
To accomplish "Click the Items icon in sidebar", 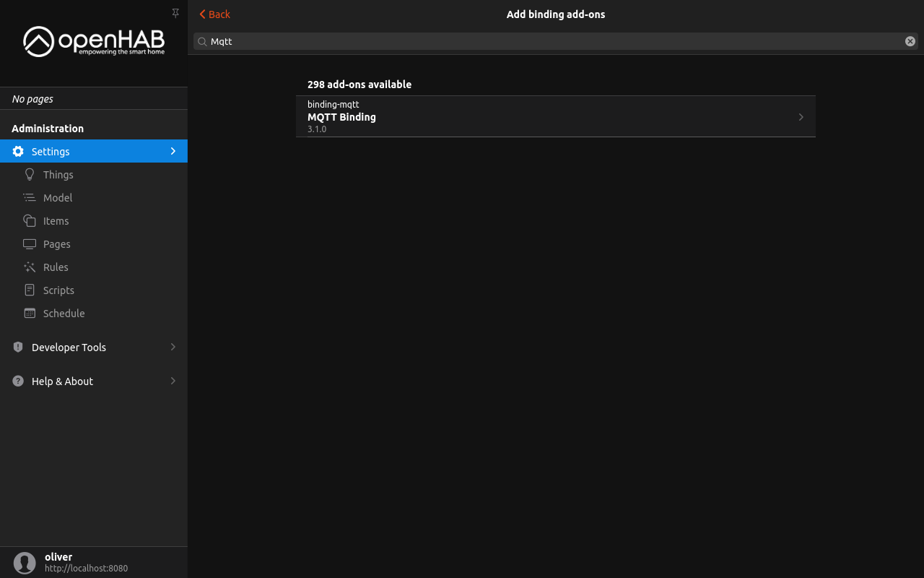I will 30,221.
